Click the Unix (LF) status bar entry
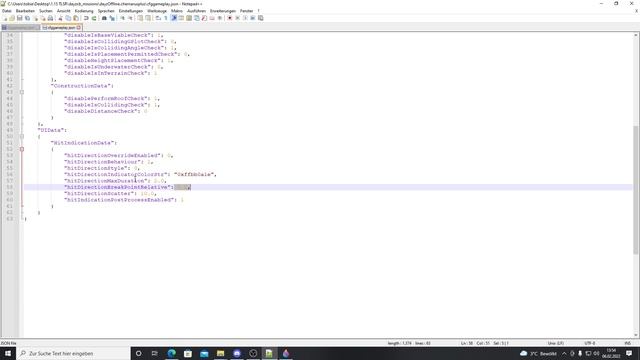The width and height of the screenshot is (640, 360). pos(556,343)
